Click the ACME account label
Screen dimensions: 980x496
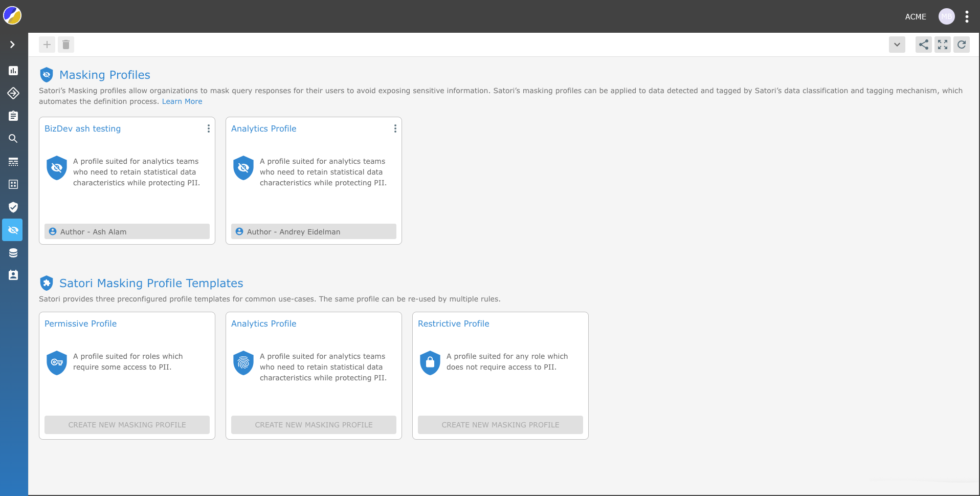pyautogui.click(x=916, y=17)
